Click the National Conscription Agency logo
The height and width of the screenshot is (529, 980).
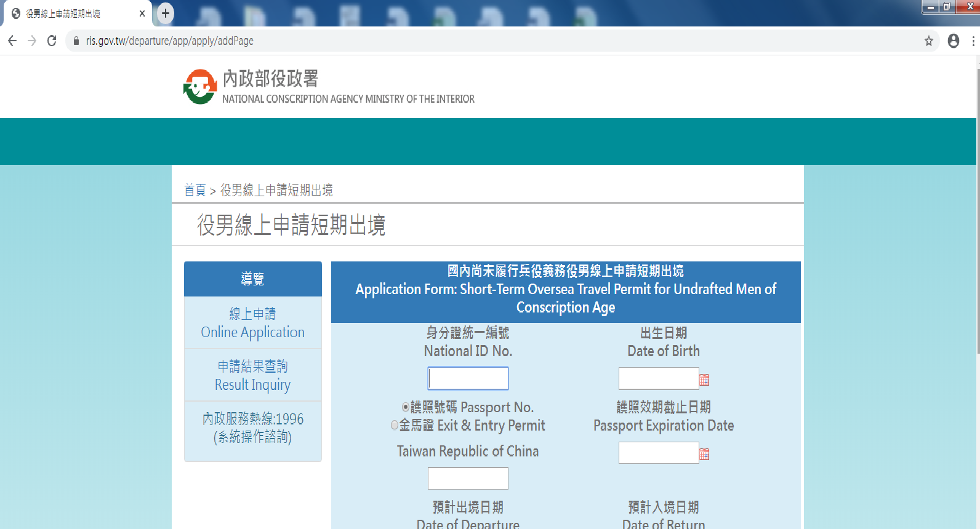pos(200,87)
